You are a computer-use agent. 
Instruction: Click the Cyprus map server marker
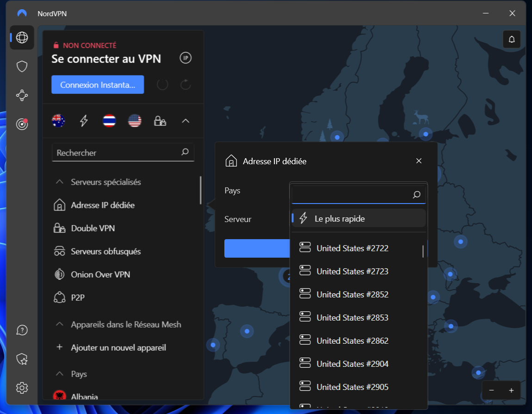pos(478,373)
